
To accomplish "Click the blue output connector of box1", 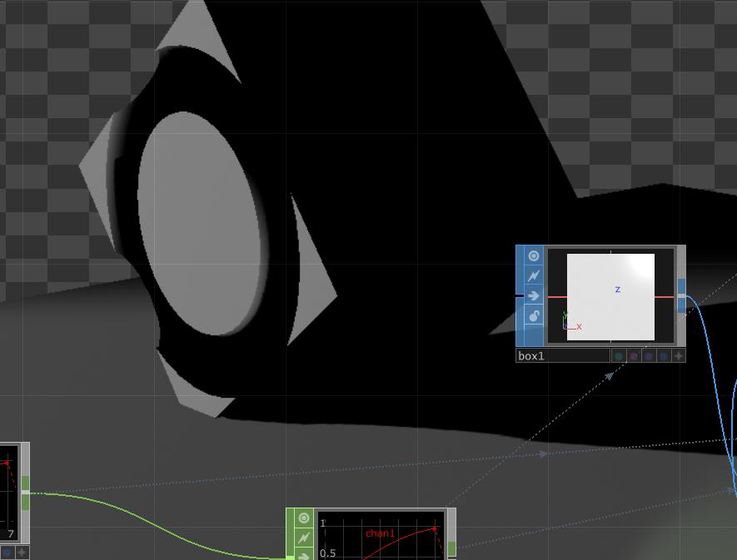I will 681,295.
